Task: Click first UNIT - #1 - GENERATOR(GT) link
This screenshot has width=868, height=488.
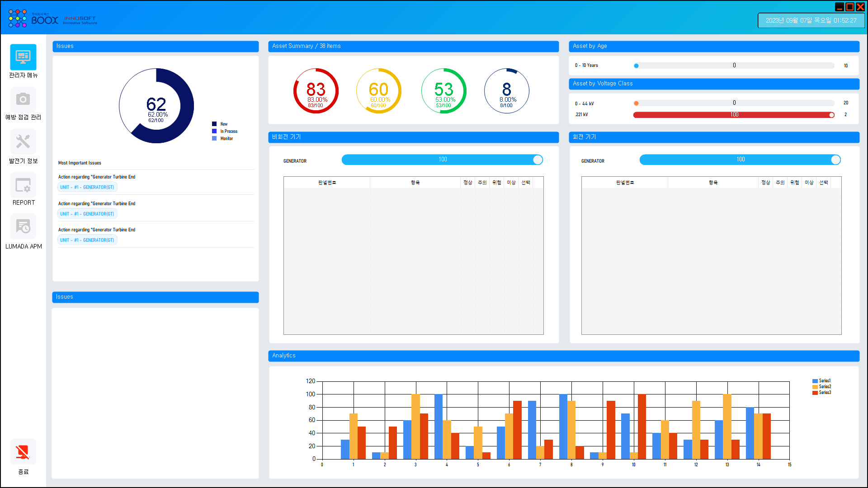Action: tap(87, 187)
